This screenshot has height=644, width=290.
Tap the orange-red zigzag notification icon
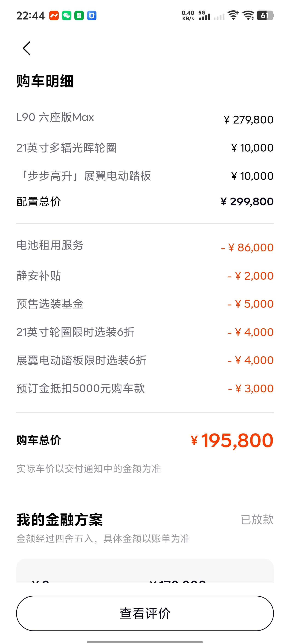click(54, 16)
